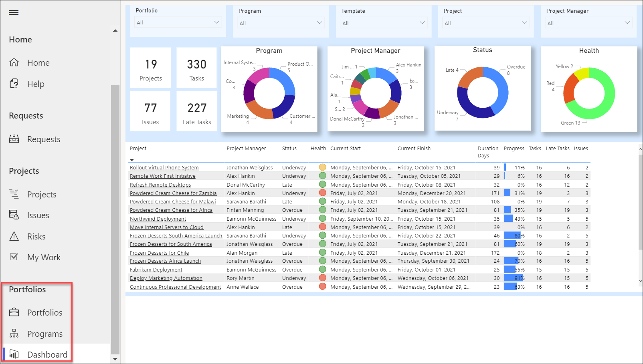Click the Risks warning triangle icon
Viewport: 643px width, 364px height.
pyautogui.click(x=14, y=236)
